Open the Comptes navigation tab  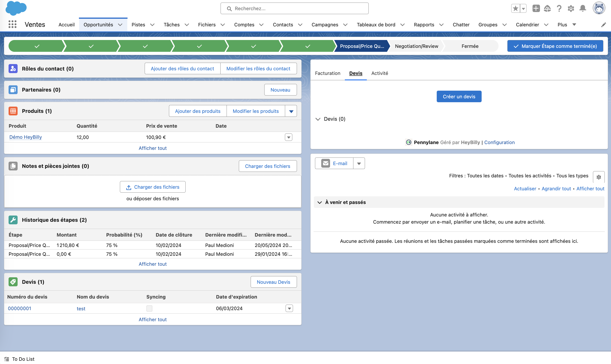tap(244, 25)
